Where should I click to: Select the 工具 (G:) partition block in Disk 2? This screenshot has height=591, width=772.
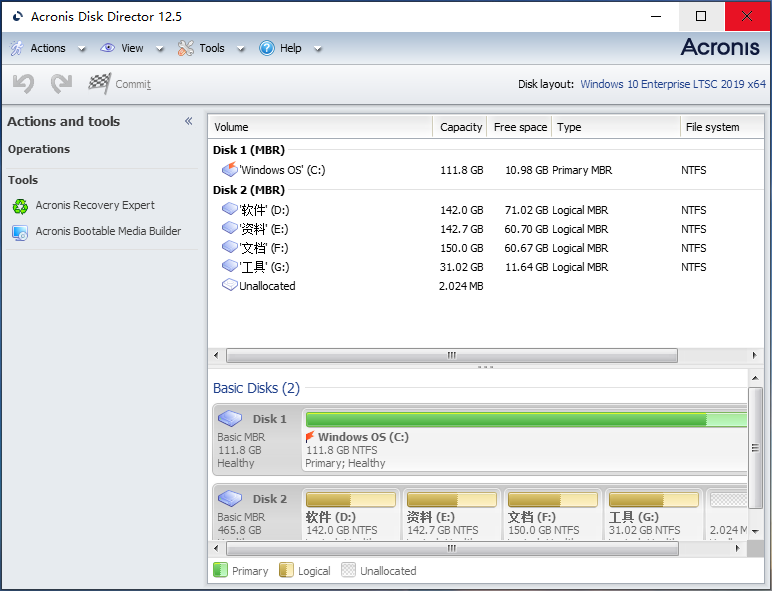(654, 515)
